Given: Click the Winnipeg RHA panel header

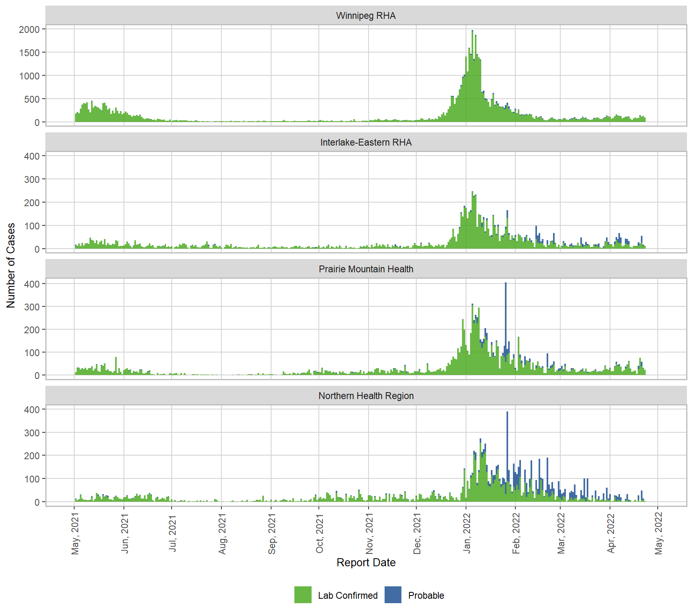Looking at the screenshot, I should [x=366, y=16].
